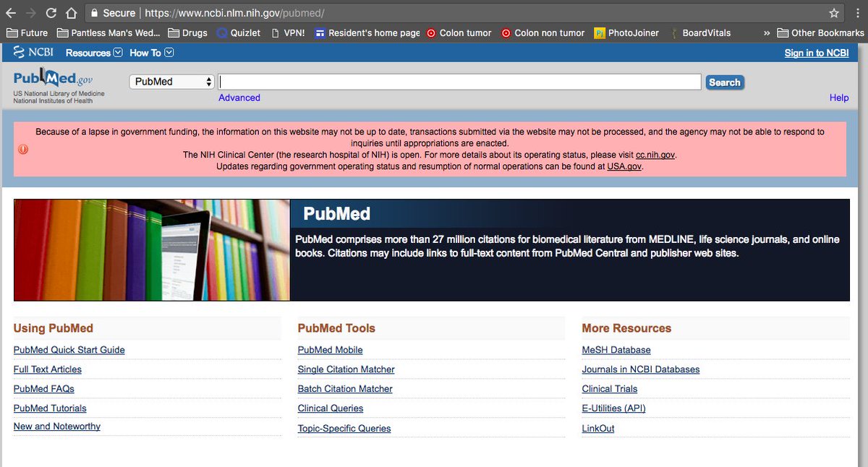The image size is (868, 467).
Task: Click the Sign in to NCBI link
Action: tap(817, 53)
